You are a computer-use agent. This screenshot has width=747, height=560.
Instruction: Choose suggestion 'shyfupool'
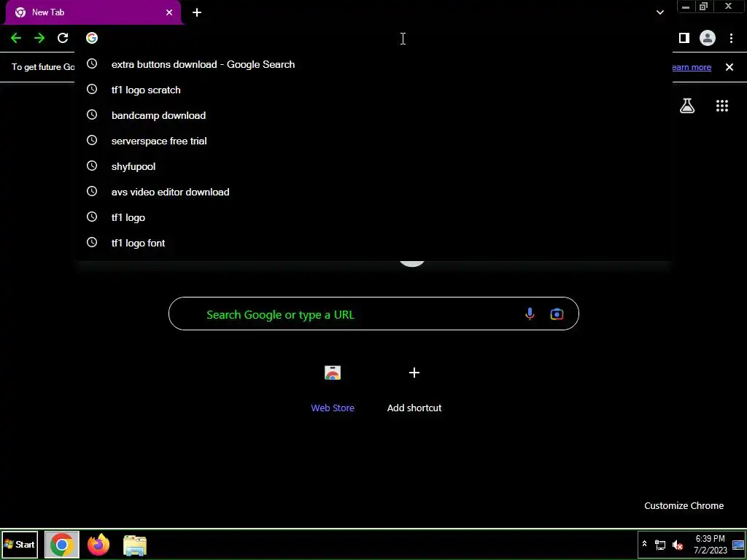(x=373, y=166)
